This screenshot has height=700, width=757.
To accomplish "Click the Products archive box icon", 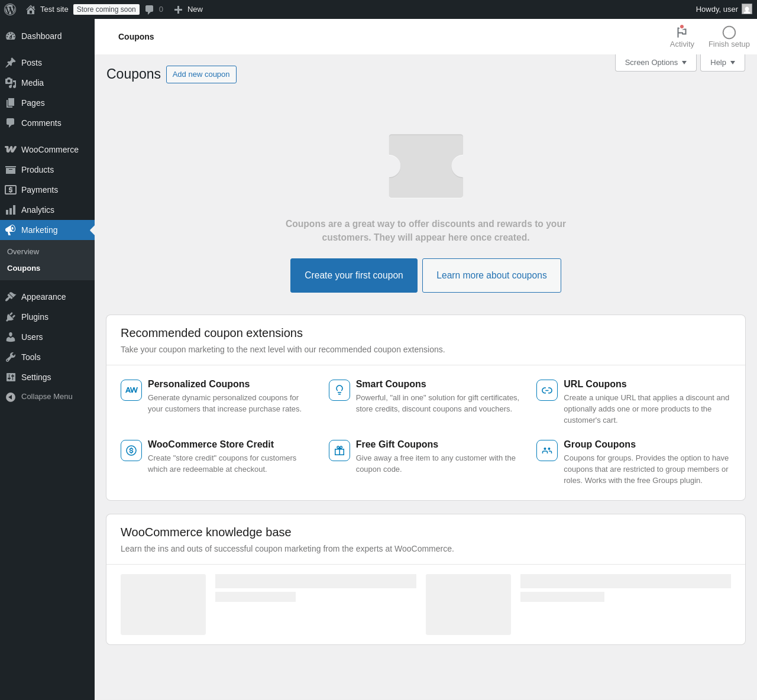I will (x=11, y=170).
